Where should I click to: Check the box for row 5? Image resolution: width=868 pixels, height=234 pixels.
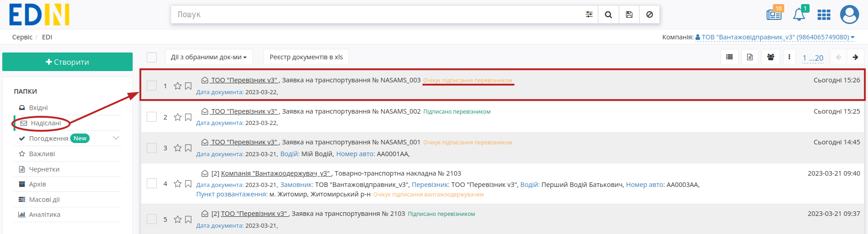coord(152,219)
